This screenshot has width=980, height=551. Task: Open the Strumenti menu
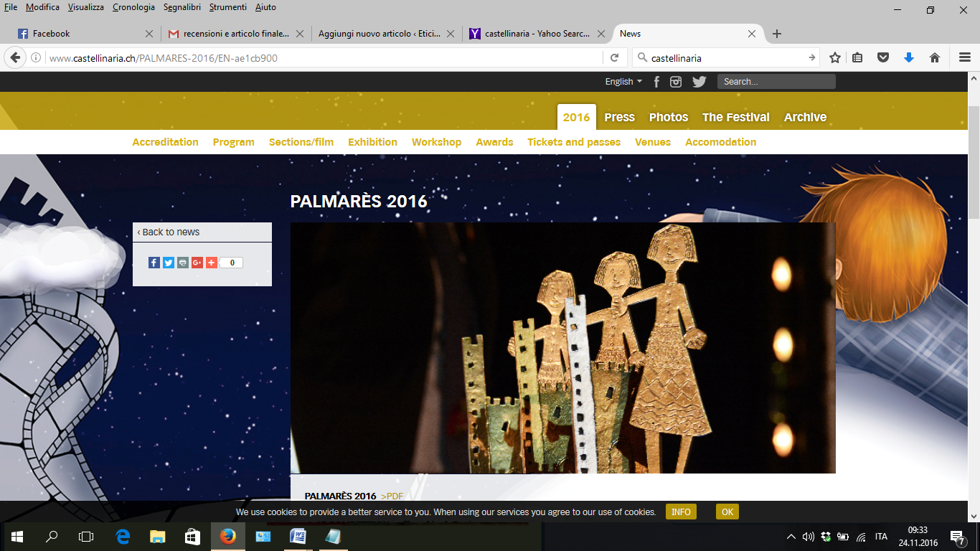tap(228, 7)
